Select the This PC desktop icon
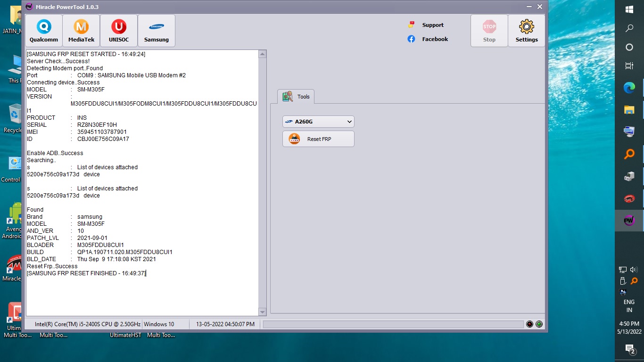The width and height of the screenshot is (644, 362). [15, 69]
